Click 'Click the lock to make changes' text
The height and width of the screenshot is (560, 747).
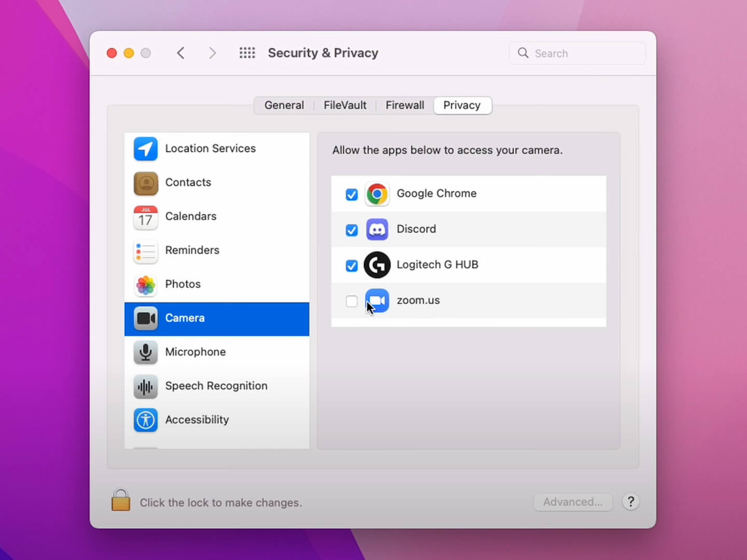pos(221,502)
